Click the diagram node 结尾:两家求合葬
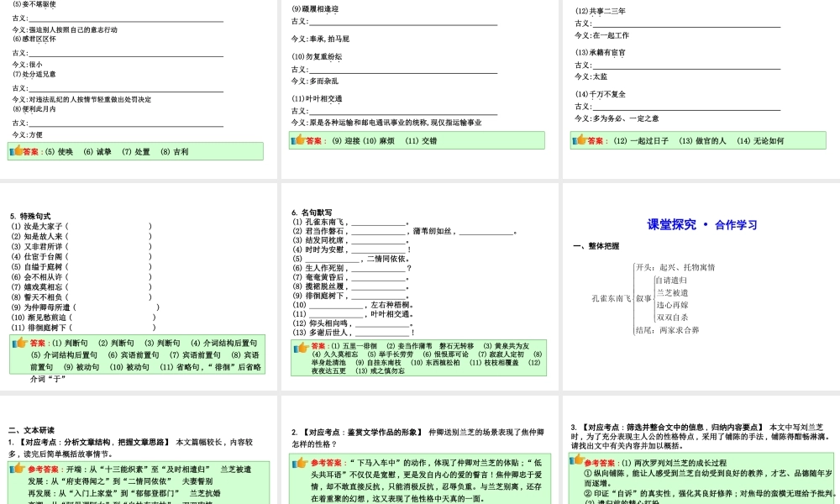840x504 pixels. pyautogui.click(x=668, y=330)
